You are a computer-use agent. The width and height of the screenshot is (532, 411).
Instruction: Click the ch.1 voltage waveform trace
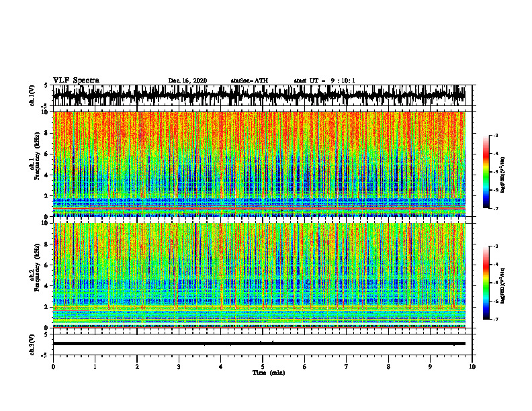259,95
